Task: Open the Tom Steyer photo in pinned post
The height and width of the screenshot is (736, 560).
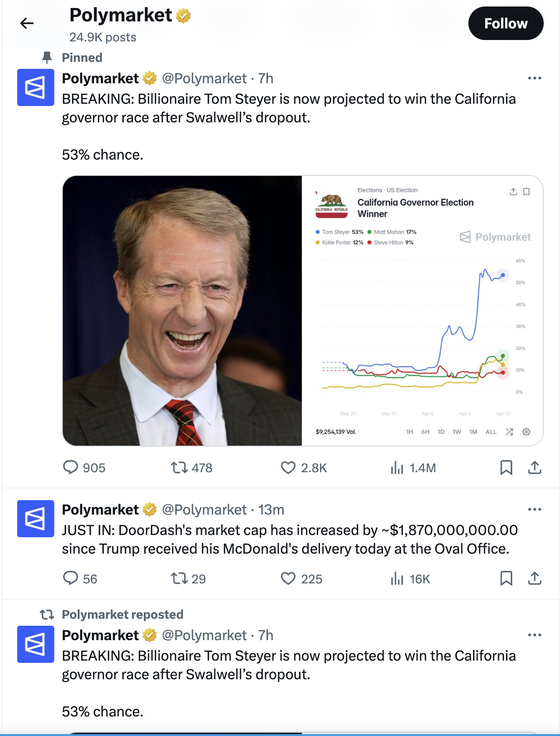Action: (x=182, y=311)
